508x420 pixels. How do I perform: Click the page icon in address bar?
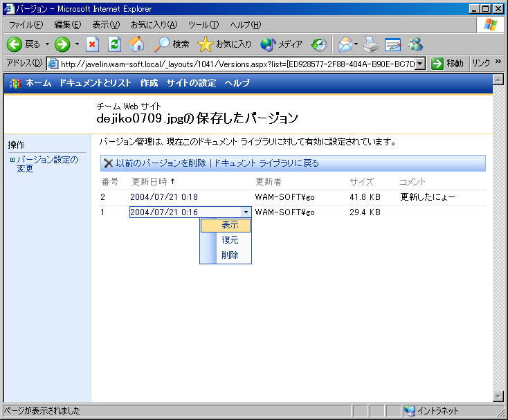[53, 64]
